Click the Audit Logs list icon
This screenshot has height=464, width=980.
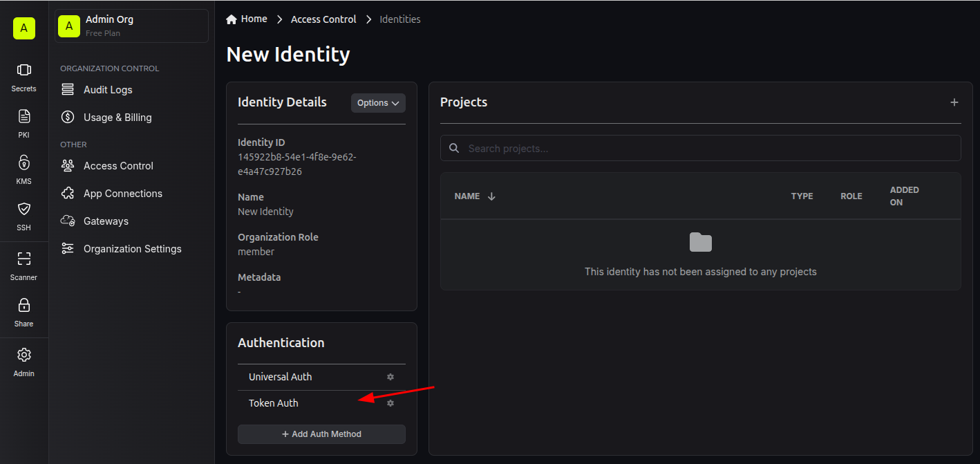click(x=68, y=90)
